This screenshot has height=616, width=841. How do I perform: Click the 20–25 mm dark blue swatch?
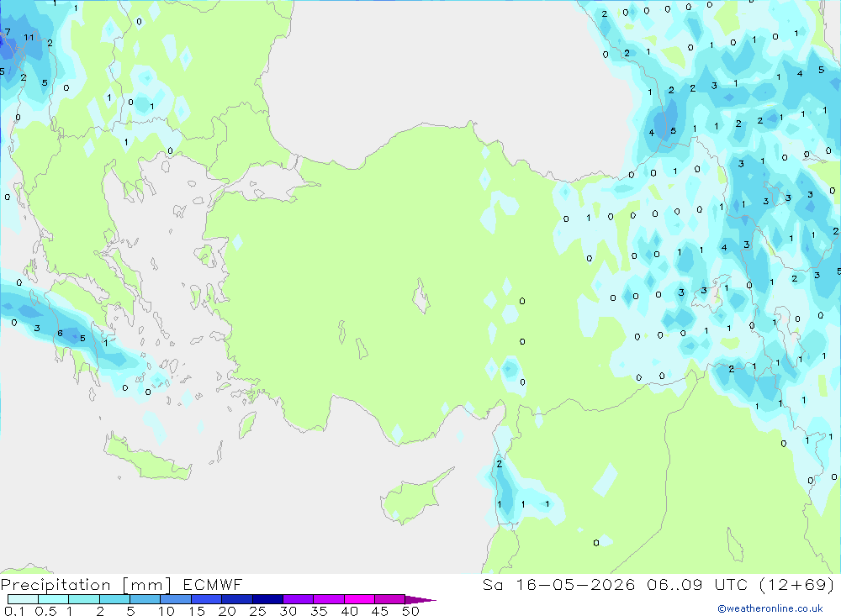coord(237,599)
